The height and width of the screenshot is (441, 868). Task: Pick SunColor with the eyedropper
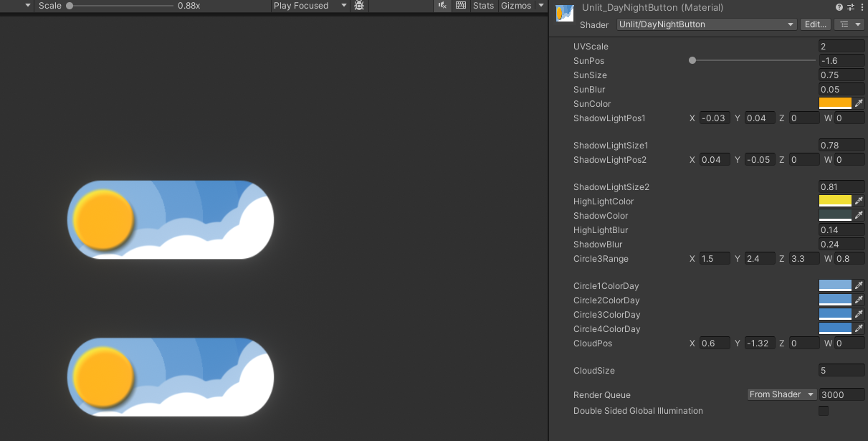point(859,103)
